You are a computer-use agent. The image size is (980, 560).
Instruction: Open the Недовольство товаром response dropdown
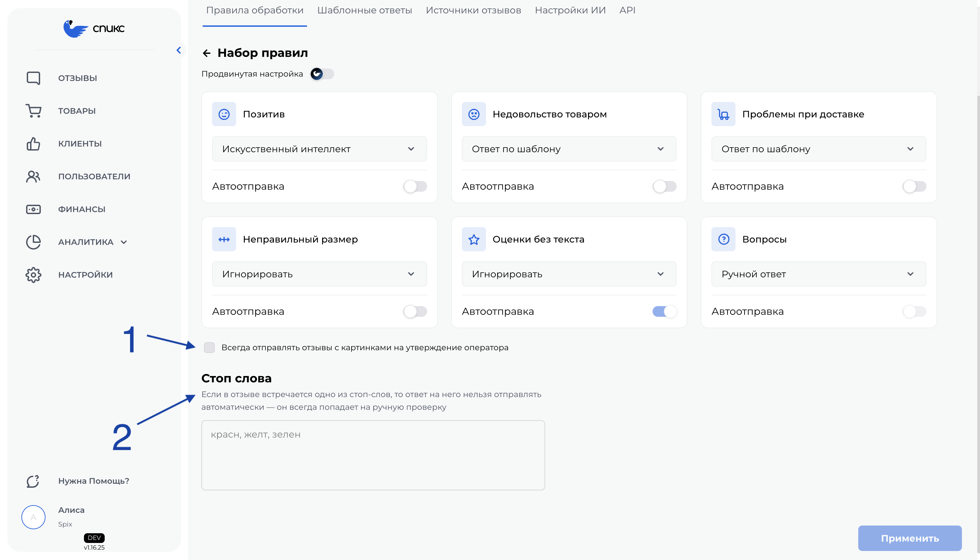(x=569, y=149)
